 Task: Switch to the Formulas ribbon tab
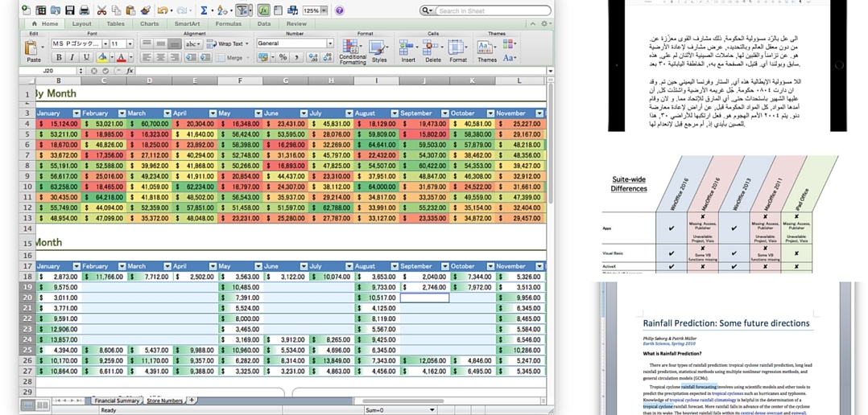tap(228, 23)
